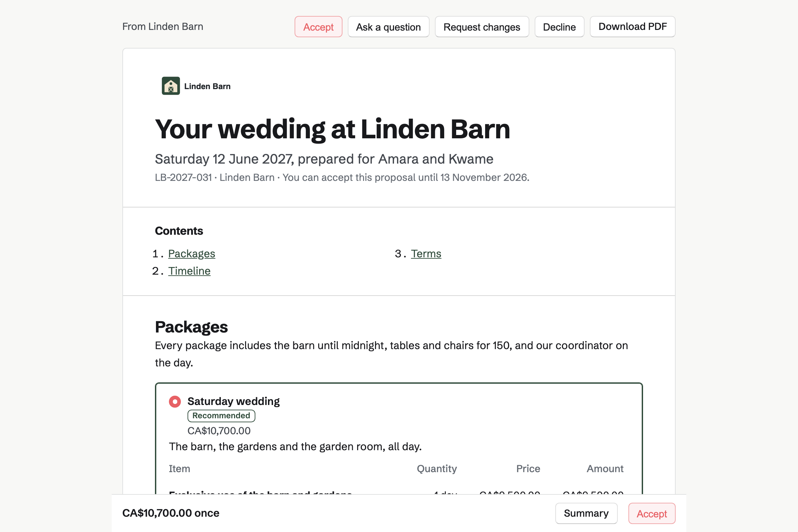This screenshot has width=798, height=532.
Task: Click the Quantity column header
Action: (436, 468)
